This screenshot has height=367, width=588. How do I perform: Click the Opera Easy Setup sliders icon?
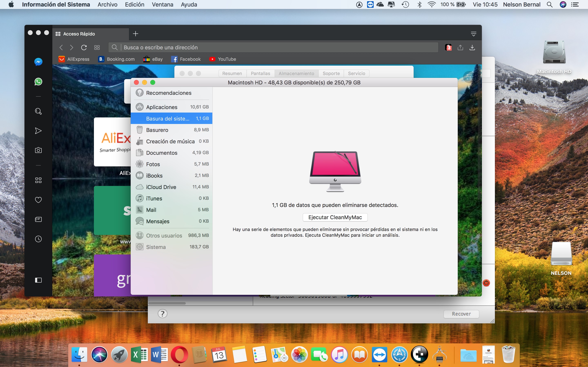coord(469,77)
